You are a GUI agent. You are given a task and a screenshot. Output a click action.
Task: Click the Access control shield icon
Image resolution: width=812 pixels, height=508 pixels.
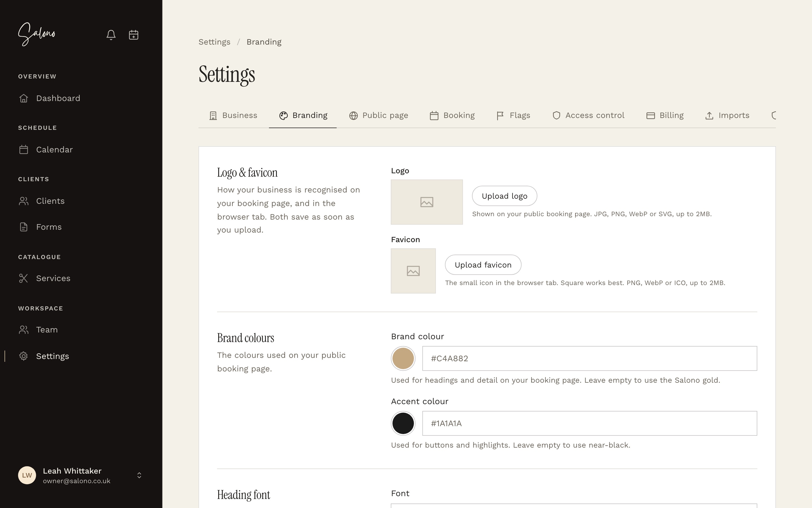point(556,116)
